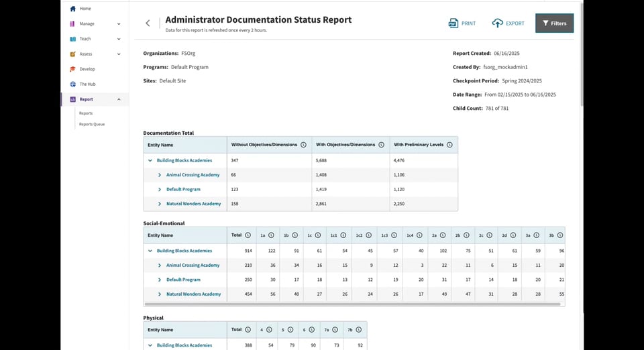Click the Export cloud upload icon
This screenshot has width=644, height=350.
(x=497, y=23)
